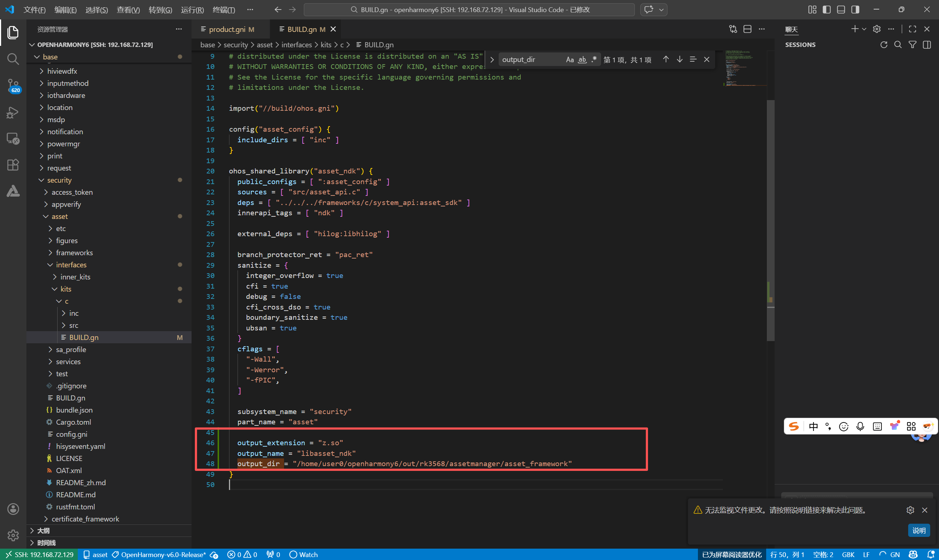Go to next match in find widget
939x560 pixels.
tap(679, 59)
